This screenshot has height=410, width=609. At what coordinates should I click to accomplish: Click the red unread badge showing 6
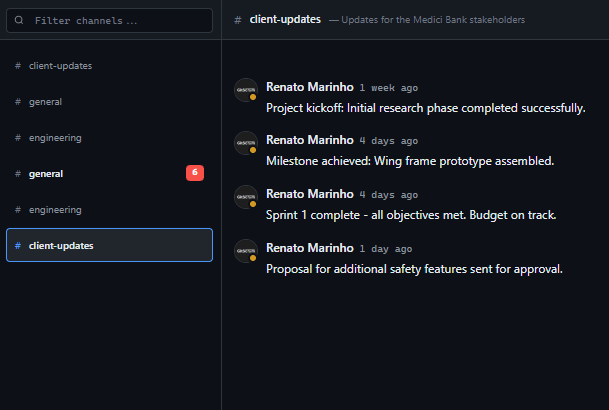point(194,173)
